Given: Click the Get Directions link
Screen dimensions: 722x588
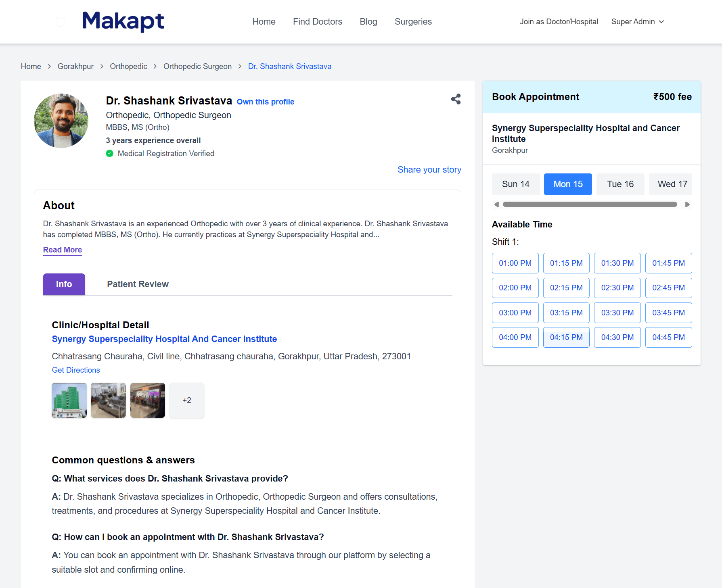Looking at the screenshot, I should (x=75, y=370).
